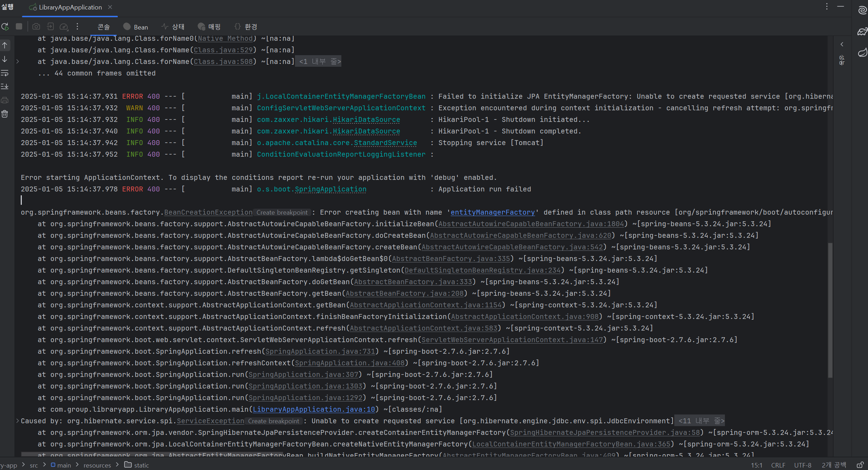Create breakpoint for BeanCreationException

click(282, 213)
